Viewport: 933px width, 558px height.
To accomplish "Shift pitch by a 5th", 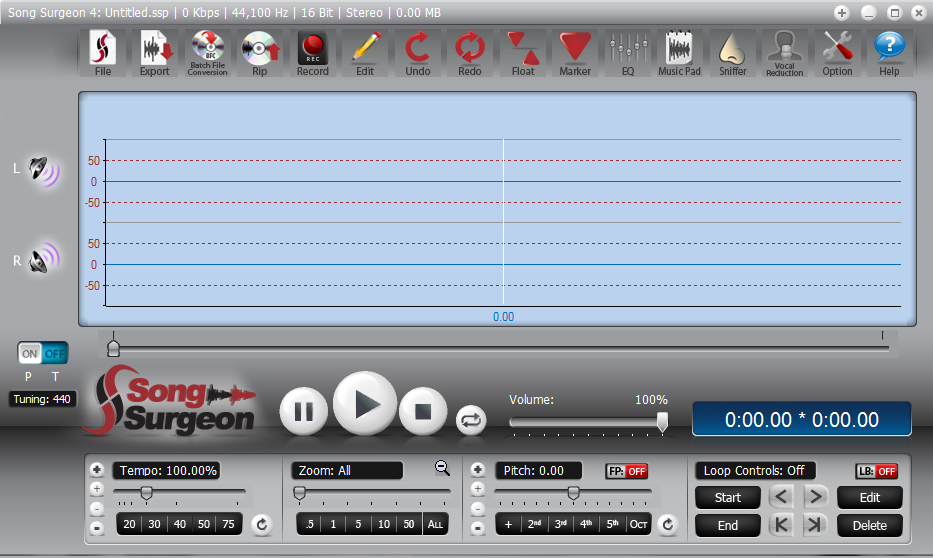I will pyautogui.click(x=612, y=524).
